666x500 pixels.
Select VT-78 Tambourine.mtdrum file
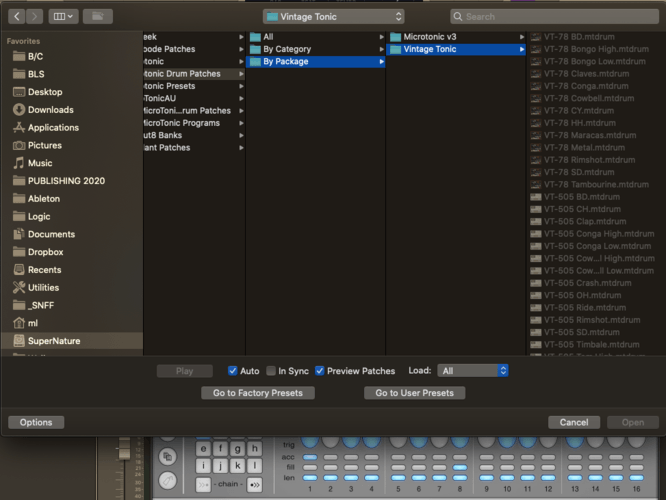click(x=596, y=185)
